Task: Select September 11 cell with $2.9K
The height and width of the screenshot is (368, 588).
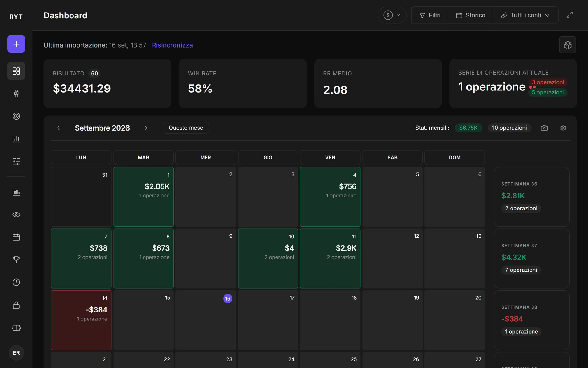Action: pyautogui.click(x=330, y=259)
